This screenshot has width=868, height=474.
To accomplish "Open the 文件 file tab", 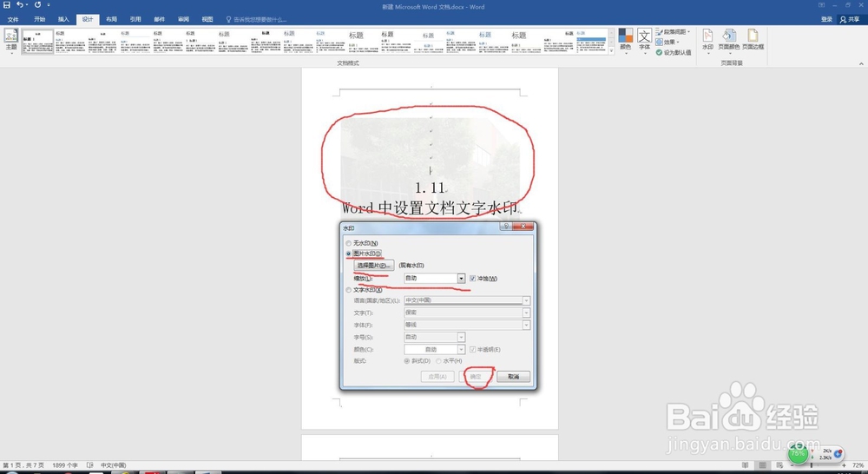I will click(13, 19).
